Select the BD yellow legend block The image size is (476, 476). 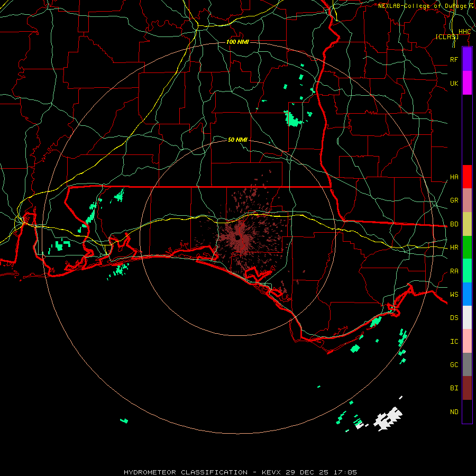[x=467, y=224]
